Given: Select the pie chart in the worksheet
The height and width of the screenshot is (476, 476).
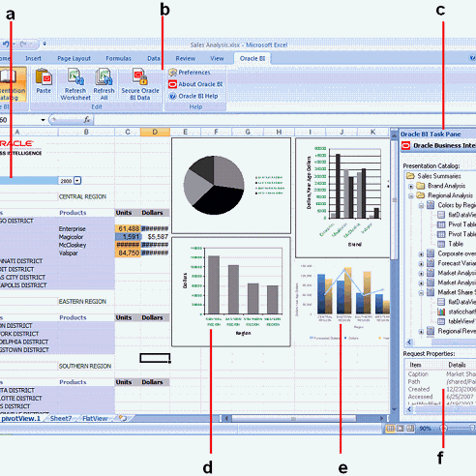Looking at the screenshot, I should [x=231, y=186].
